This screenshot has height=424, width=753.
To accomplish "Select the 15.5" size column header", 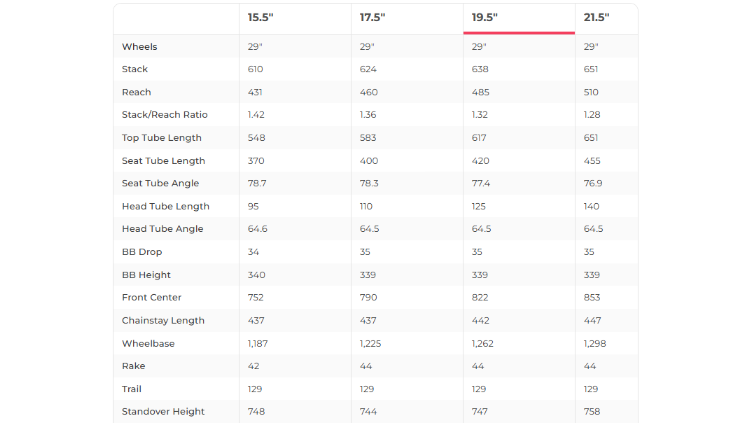I will coord(263,18).
